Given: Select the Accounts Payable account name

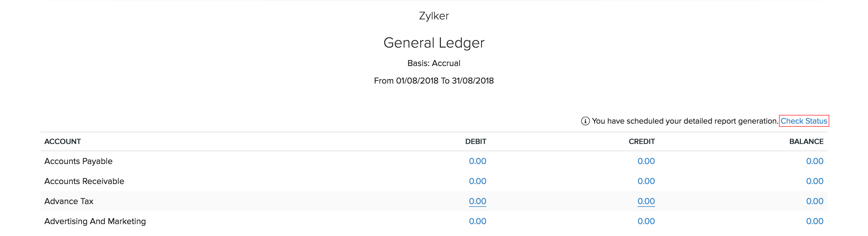Looking at the screenshot, I should pyautogui.click(x=78, y=161).
